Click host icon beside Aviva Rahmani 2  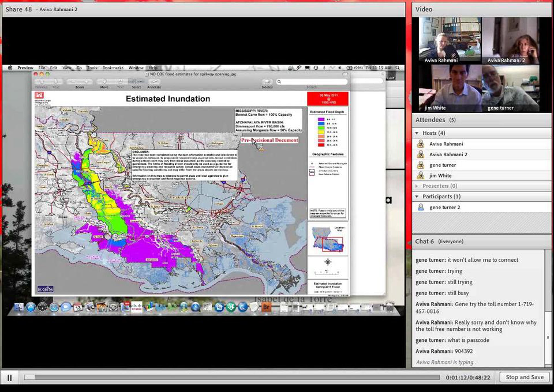(x=421, y=154)
